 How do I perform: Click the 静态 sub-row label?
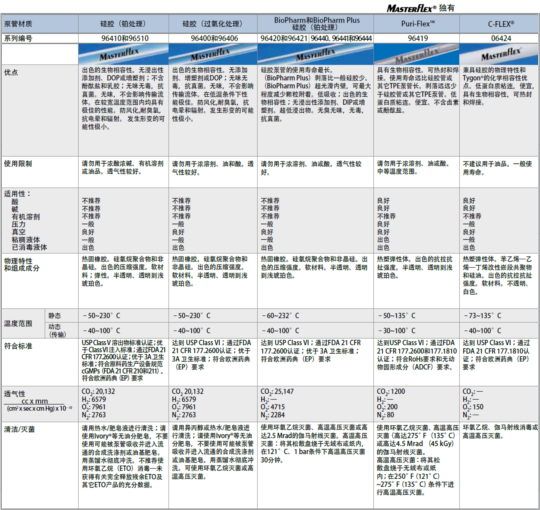point(54,315)
